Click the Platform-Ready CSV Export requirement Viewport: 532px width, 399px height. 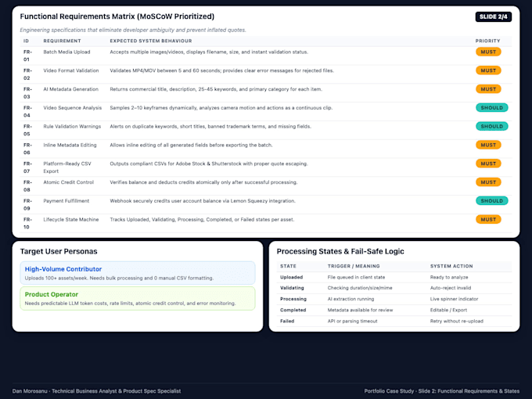[x=67, y=167]
